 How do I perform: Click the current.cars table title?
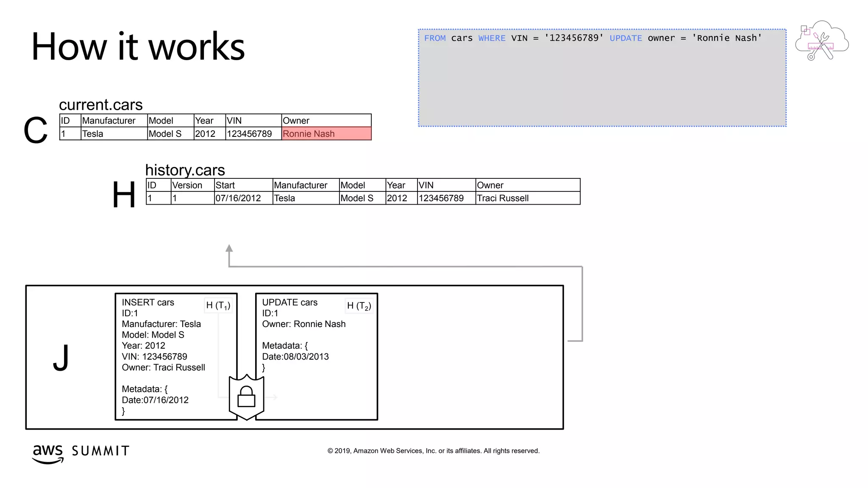[100, 105]
